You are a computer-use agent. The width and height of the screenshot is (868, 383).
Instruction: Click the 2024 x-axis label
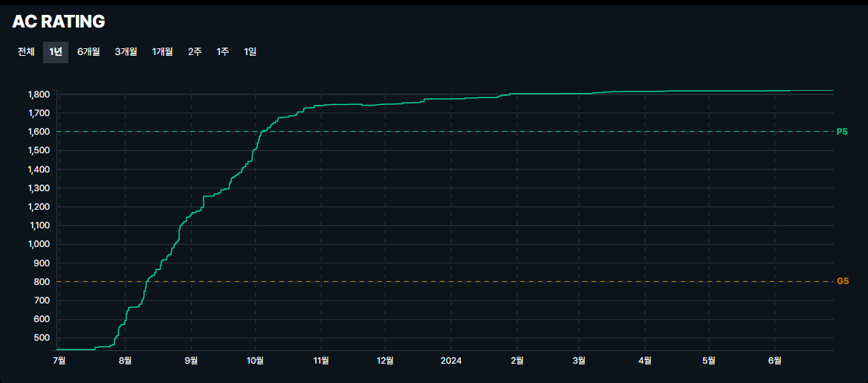pyautogui.click(x=451, y=361)
